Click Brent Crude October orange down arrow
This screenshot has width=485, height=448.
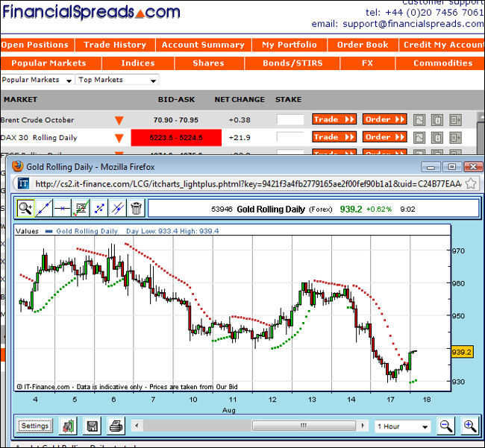click(119, 120)
